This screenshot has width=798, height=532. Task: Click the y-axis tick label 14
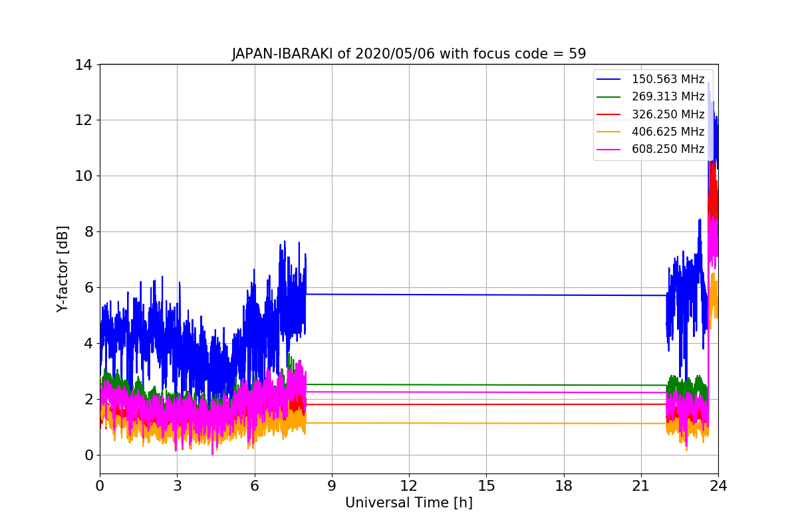point(84,65)
